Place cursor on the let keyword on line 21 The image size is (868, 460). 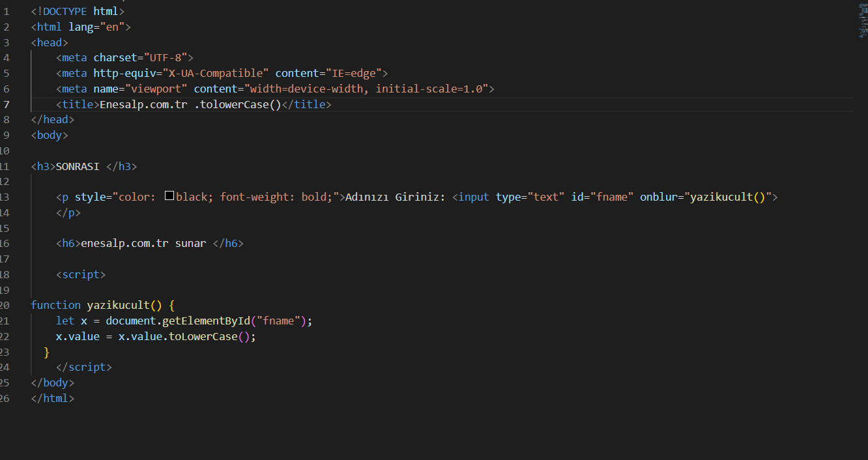tap(65, 320)
